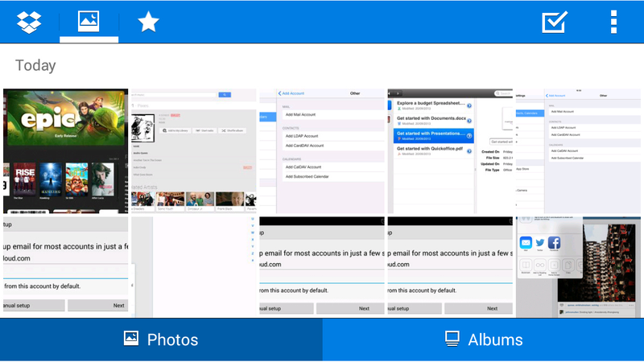Open the Add Mail Account screenshot thumbnail
644x362 pixels.
[322, 151]
